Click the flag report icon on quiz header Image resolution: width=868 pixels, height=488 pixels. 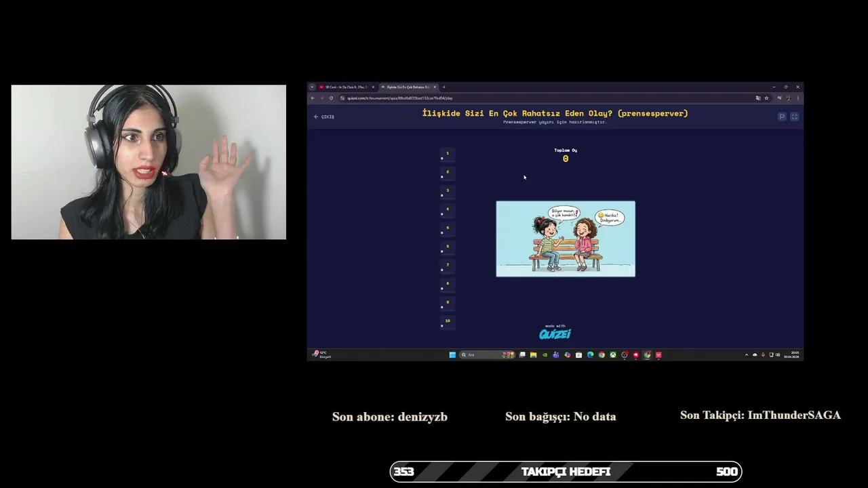coord(782,117)
